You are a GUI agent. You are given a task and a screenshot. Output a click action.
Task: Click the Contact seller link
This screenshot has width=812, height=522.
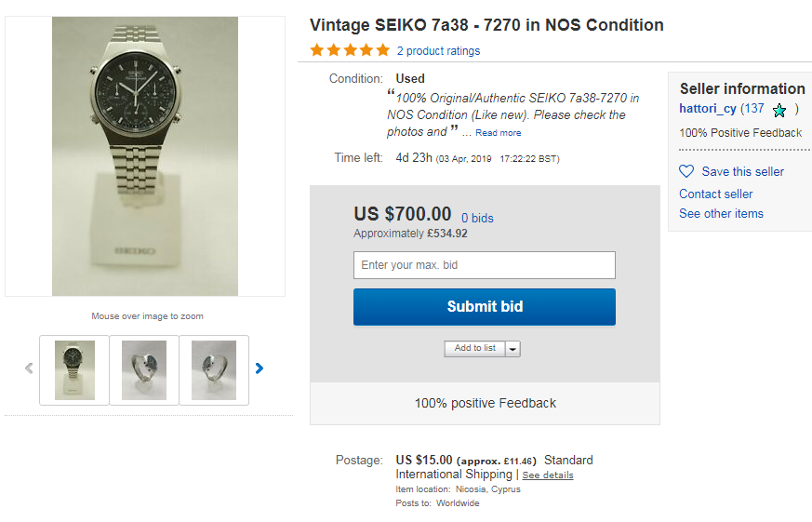715,194
